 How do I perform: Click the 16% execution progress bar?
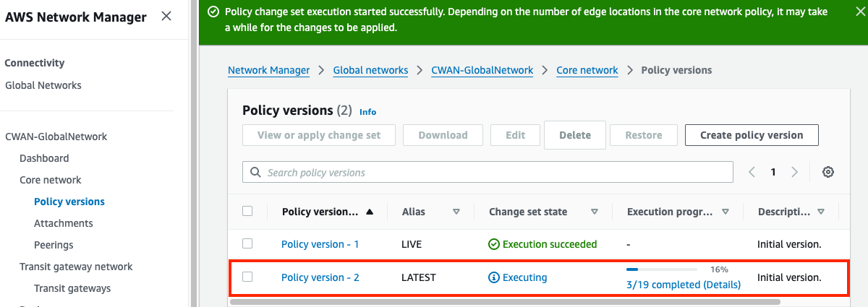[x=662, y=269]
